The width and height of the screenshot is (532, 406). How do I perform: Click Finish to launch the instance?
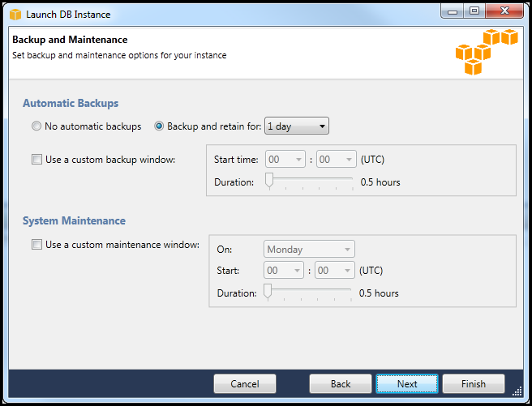tap(474, 384)
